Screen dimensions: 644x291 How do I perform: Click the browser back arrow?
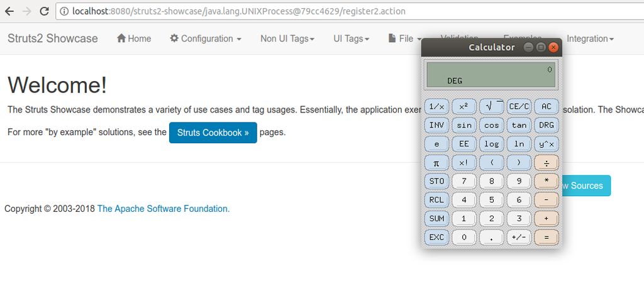pyautogui.click(x=9, y=11)
